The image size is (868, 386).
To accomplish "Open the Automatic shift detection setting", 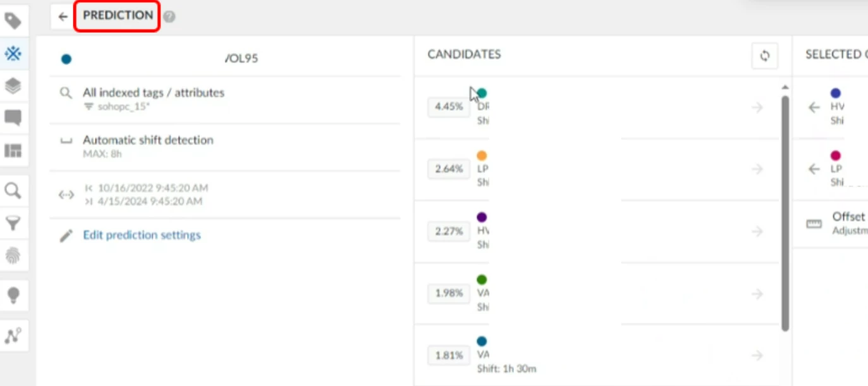I will pyautogui.click(x=148, y=140).
